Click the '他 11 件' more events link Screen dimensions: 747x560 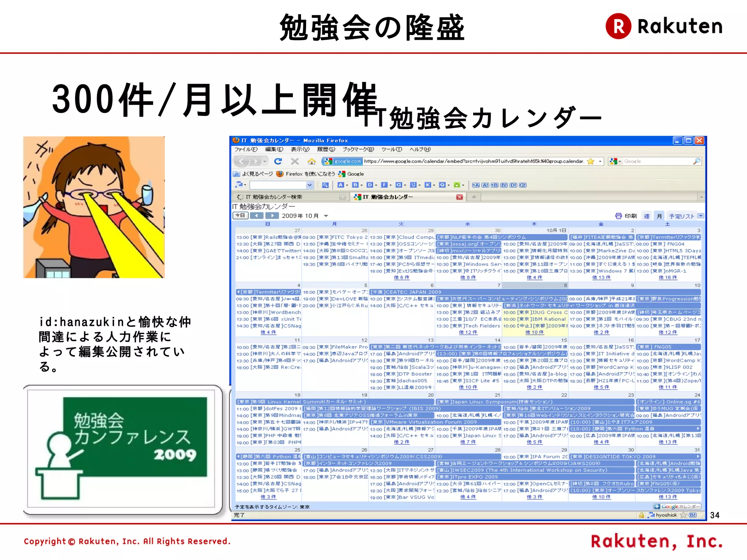click(x=668, y=387)
